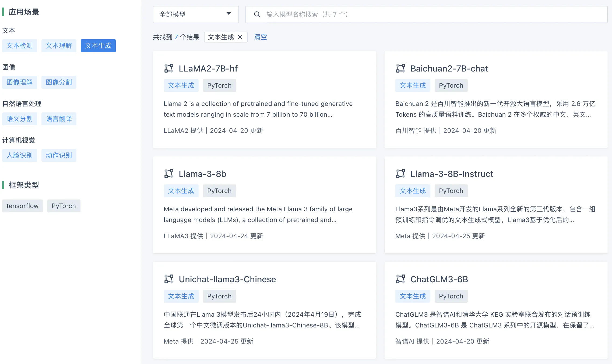
Task: Select the 人脸识别 scenario tag
Action: click(20, 155)
